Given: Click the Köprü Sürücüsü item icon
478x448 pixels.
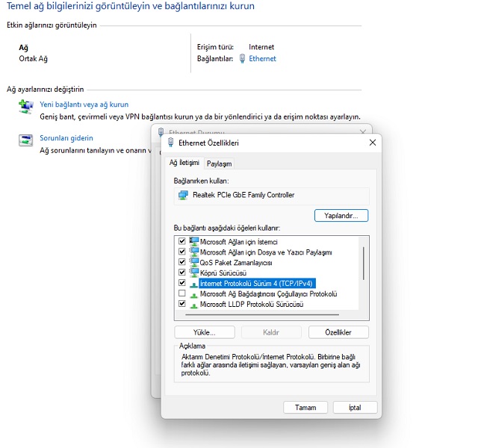Looking at the screenshot, I should pos(194,273).
